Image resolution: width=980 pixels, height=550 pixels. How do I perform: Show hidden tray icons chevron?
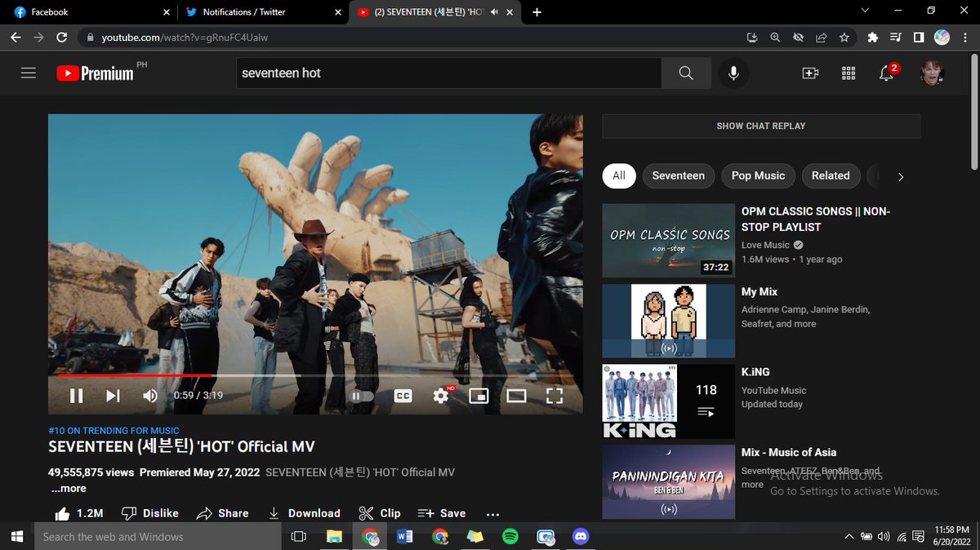coord(849,536)
